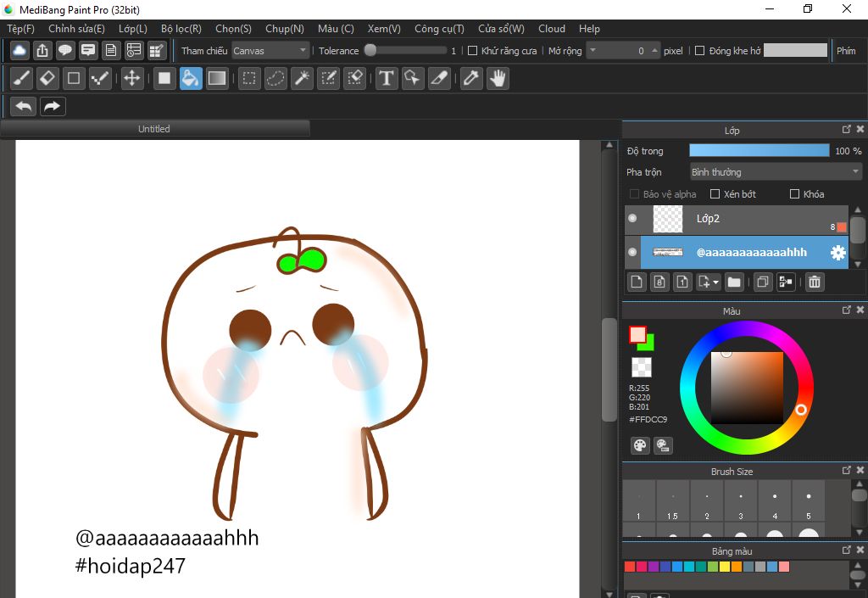Image resolution: width=868 pixels, height=598 pixels.
Task: Select the Select Pen tool
Action: pos(328,78)
